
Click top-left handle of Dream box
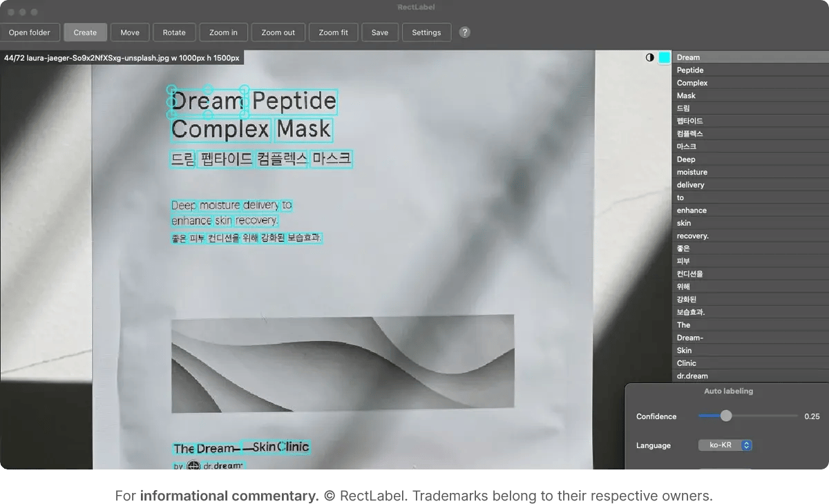172,89
